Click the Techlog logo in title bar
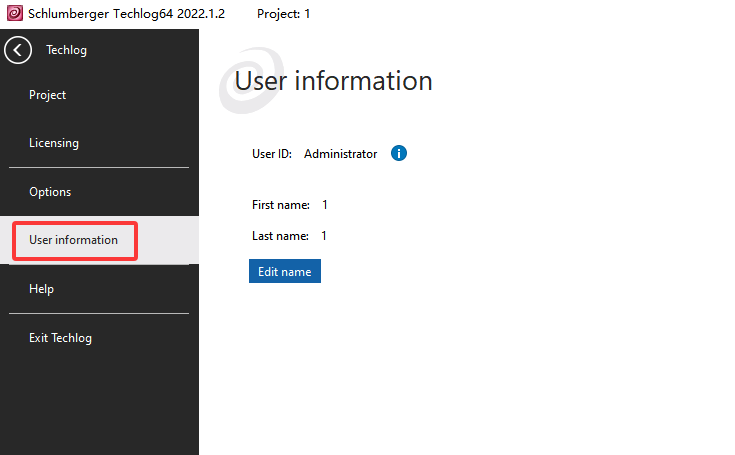 coord(15,13)
